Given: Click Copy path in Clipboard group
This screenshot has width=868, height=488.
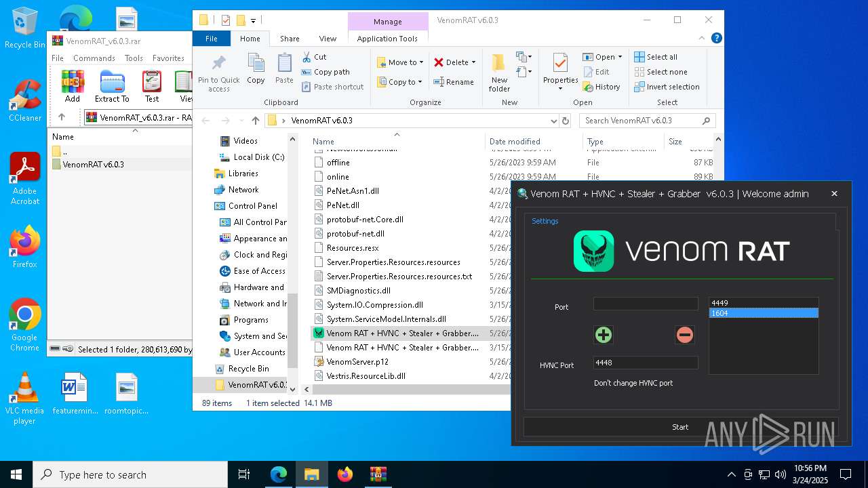Looking at the screenshot, I should tap(325, 72).
